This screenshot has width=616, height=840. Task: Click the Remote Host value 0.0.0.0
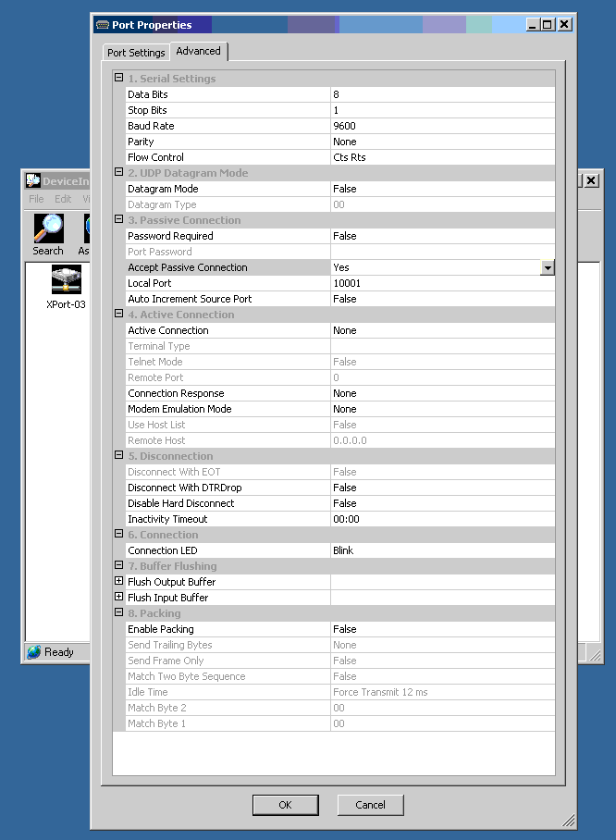click(442, 440)
